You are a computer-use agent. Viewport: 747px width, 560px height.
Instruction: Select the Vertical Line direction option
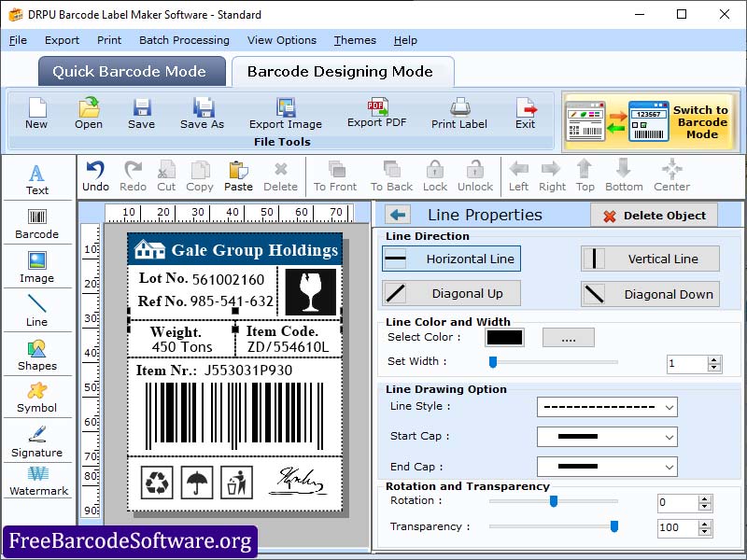650,259
